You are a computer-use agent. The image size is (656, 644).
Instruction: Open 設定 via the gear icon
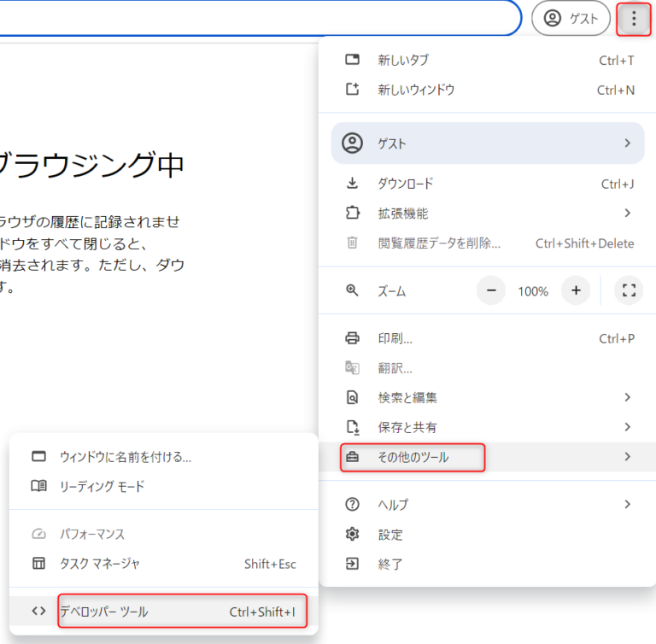(352, 535)
